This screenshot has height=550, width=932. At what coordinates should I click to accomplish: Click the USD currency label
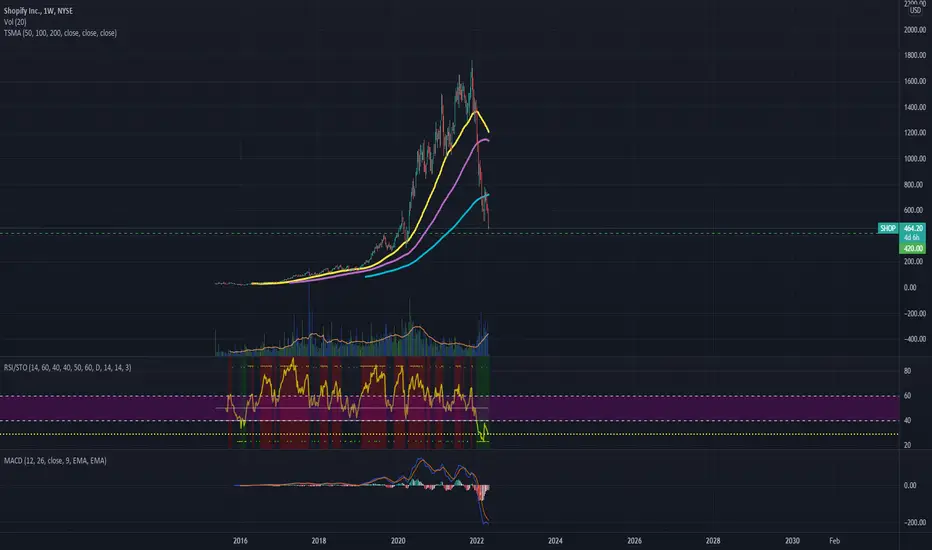pos(915,10)
